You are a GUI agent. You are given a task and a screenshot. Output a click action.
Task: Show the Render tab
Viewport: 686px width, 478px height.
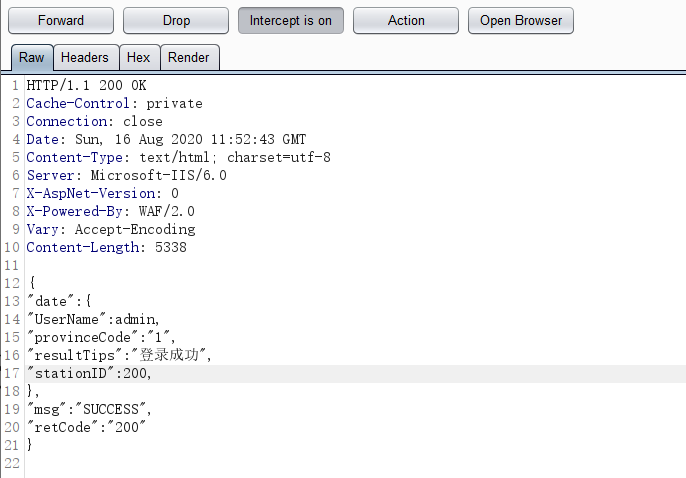[189, 58]
